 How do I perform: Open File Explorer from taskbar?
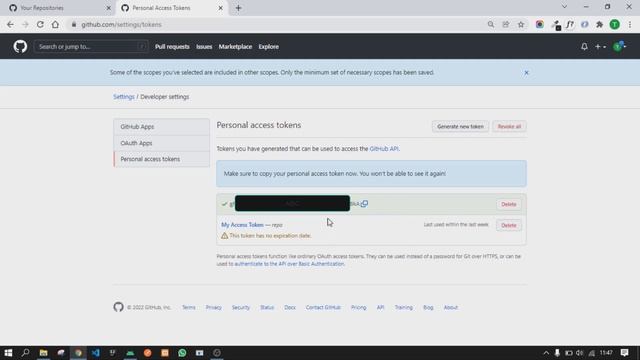click(43, 353)
